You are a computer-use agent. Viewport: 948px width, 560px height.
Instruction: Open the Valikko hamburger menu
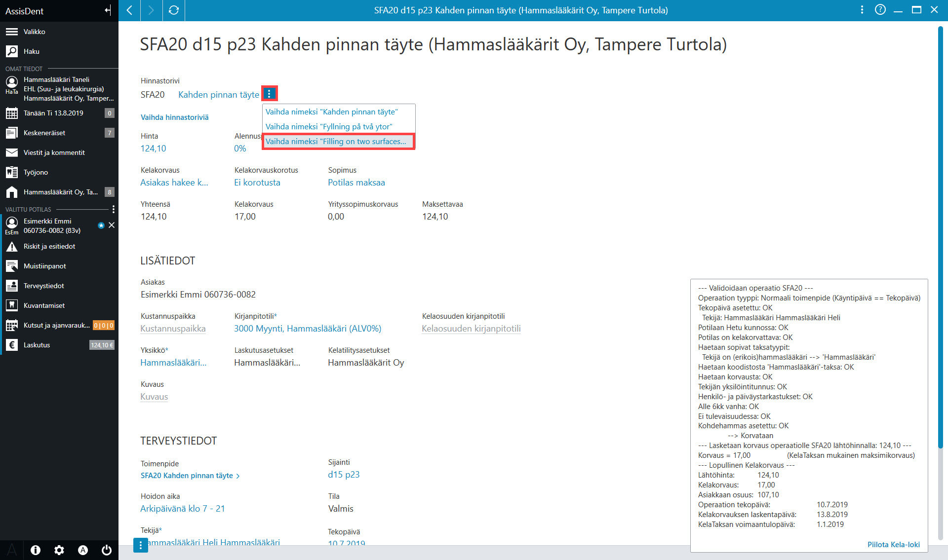point(59,32)
